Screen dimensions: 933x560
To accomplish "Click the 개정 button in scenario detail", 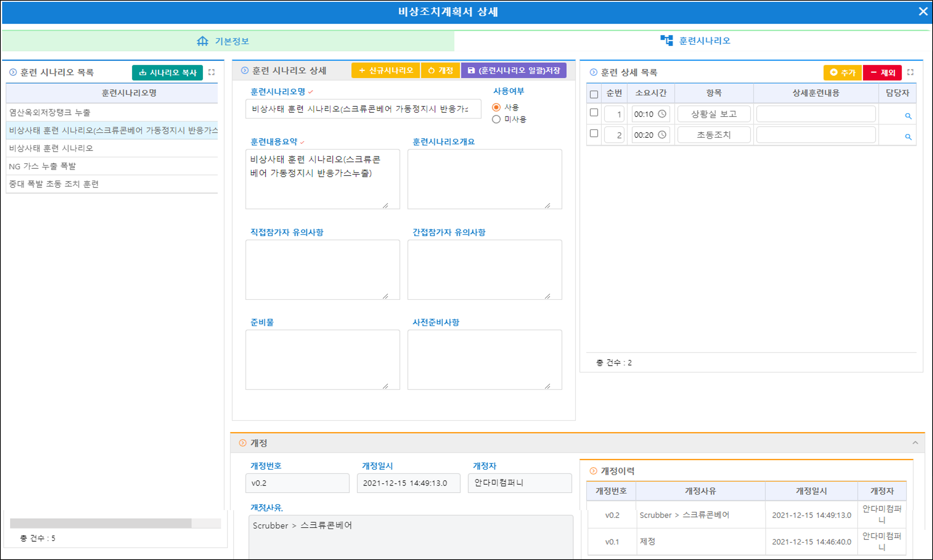I will pyautogui.click(x=440, y=71).
